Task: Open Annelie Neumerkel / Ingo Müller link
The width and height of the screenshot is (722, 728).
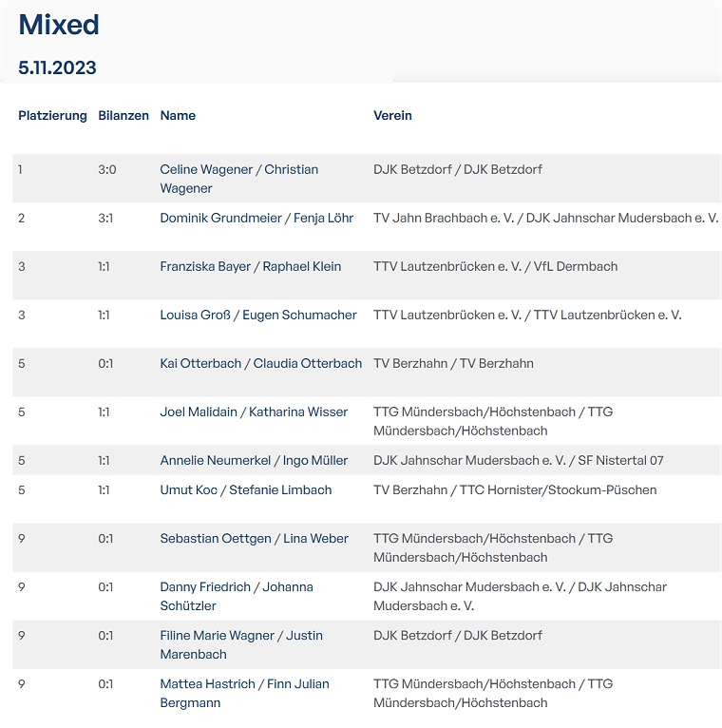Action: coord(254,461)
